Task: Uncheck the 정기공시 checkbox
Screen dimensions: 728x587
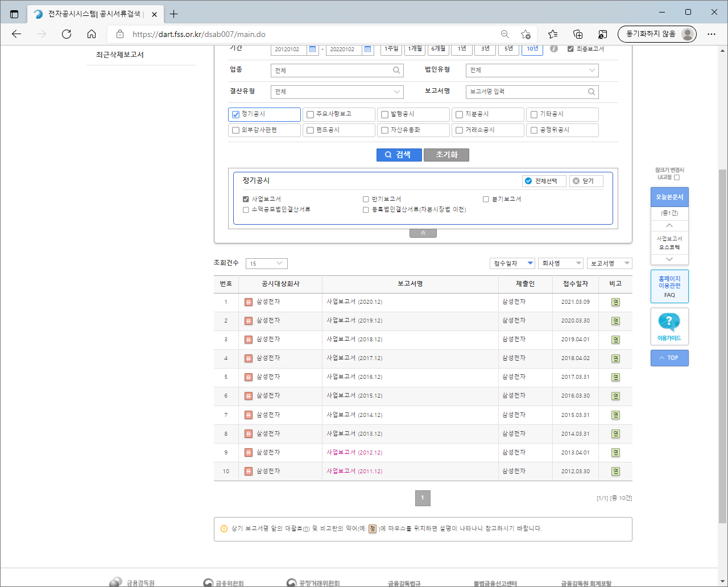Action: tap(235, 114)
